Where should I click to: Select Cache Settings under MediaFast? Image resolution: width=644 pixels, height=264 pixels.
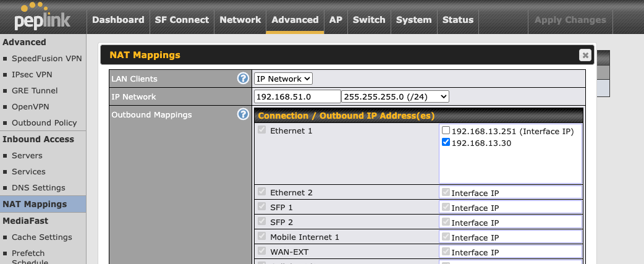(x=41, y=237)
